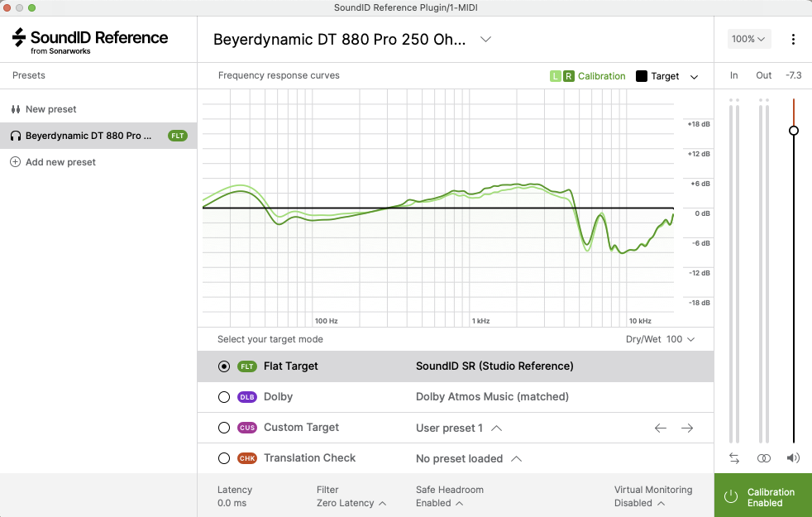Mute output with the speaker icon

click(x=794, y=457)
